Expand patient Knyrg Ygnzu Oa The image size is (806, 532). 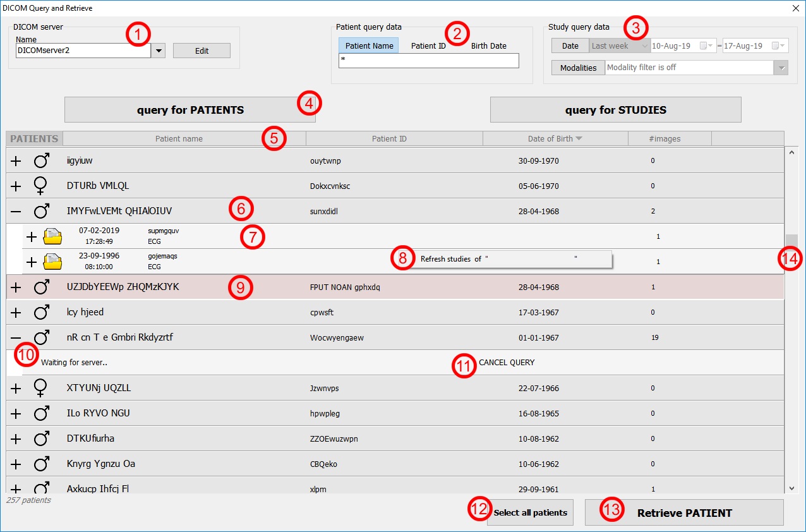click(x=16, y=464)
